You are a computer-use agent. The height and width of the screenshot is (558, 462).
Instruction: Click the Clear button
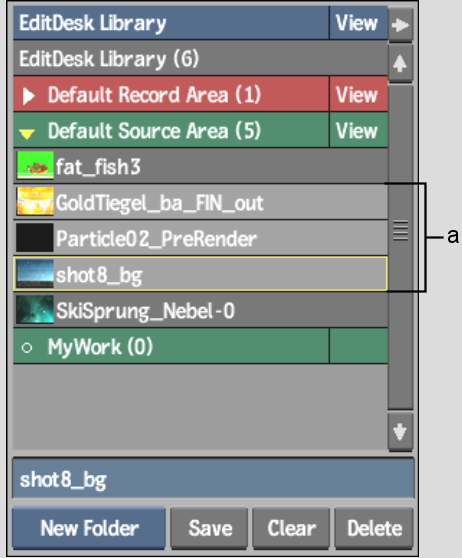pos(291,528)
